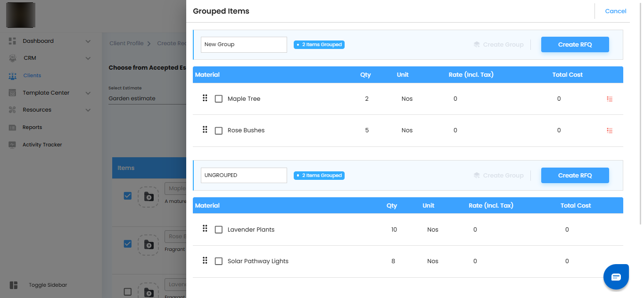Screen dimensions: 644x298
Task: Click the New Group name field
Action: 244,44
